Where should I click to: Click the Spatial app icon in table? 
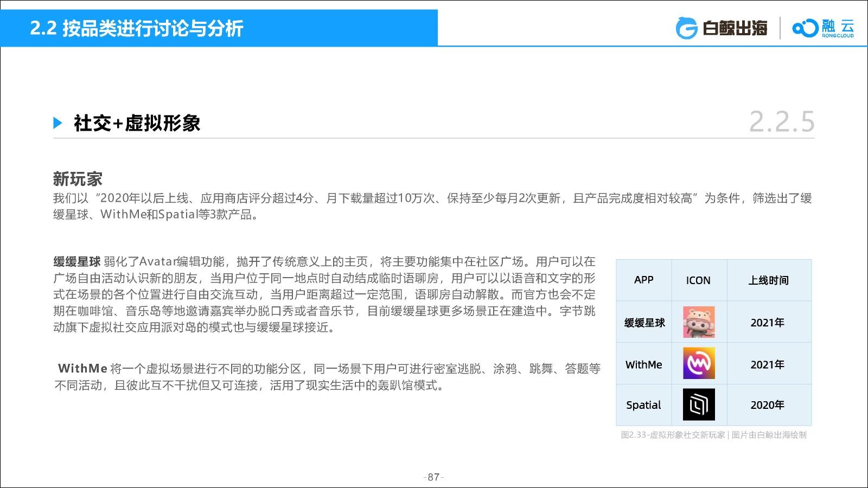(x=699, y=404)
